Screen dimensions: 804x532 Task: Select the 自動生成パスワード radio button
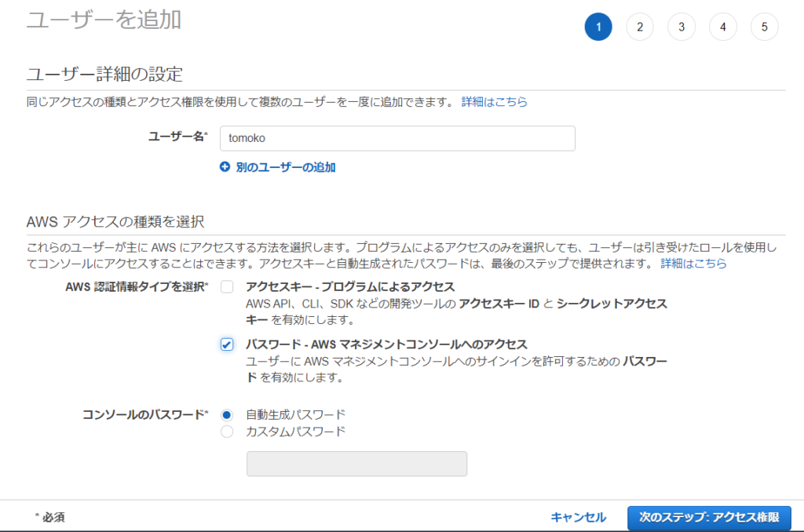pos(227,414)
